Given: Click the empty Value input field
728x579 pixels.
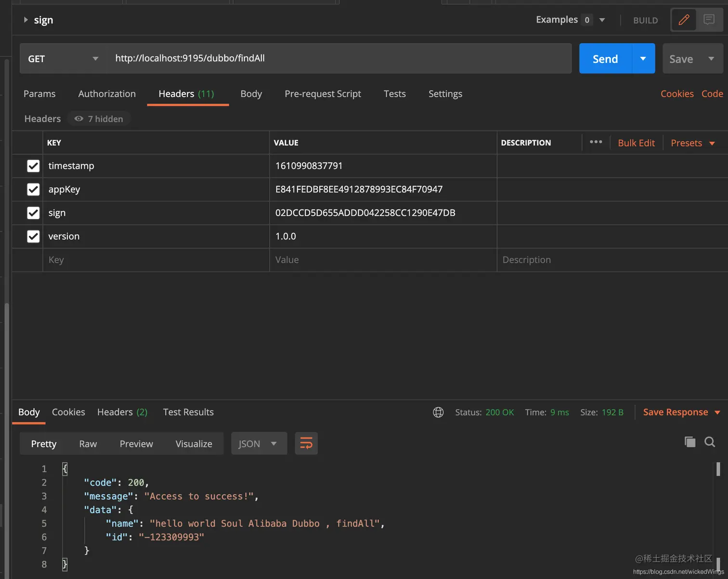Looking at the screenshot, I should coord(383,260).
